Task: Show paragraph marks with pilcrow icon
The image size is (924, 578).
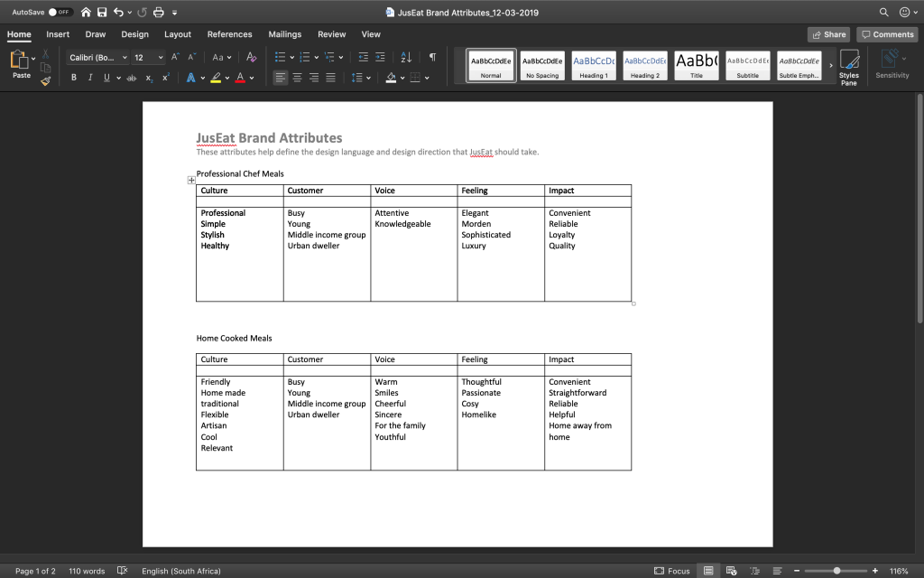Action: coord(432,57)
